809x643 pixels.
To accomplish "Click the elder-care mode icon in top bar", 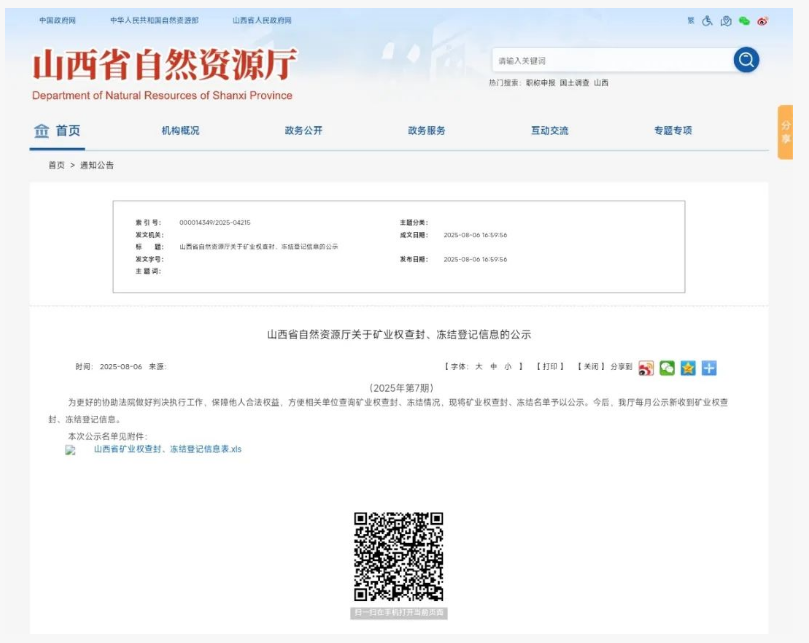I will [726, 20].
